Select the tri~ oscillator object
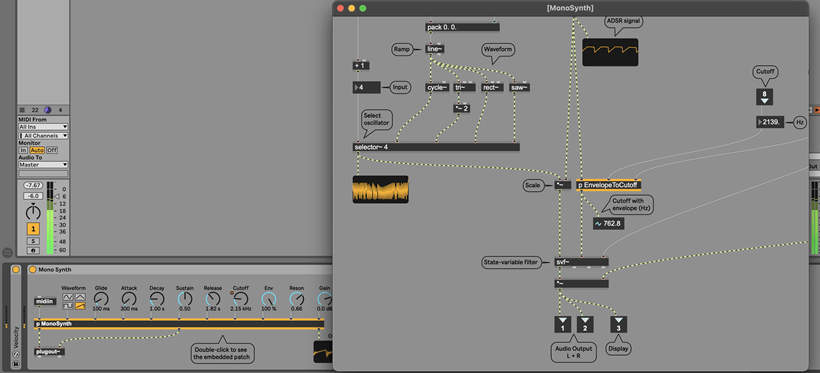The width and height of the screenshot is (820, 373). 464,87
